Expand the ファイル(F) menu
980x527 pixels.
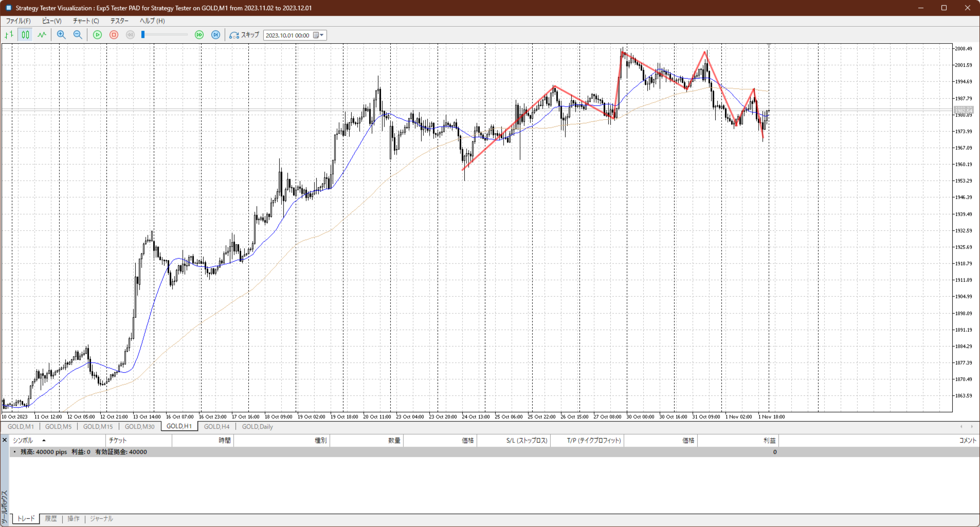click(x=18, y=21)
